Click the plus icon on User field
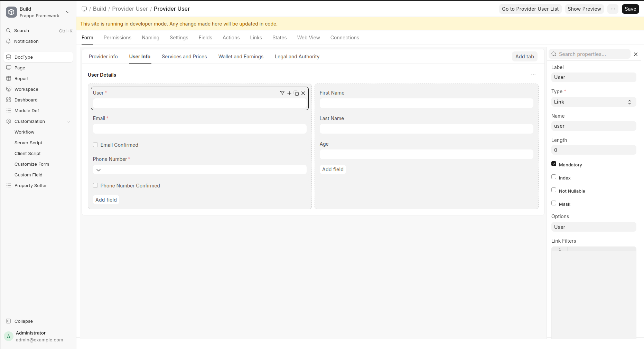The image size is (644, 349). click(289, 93)
